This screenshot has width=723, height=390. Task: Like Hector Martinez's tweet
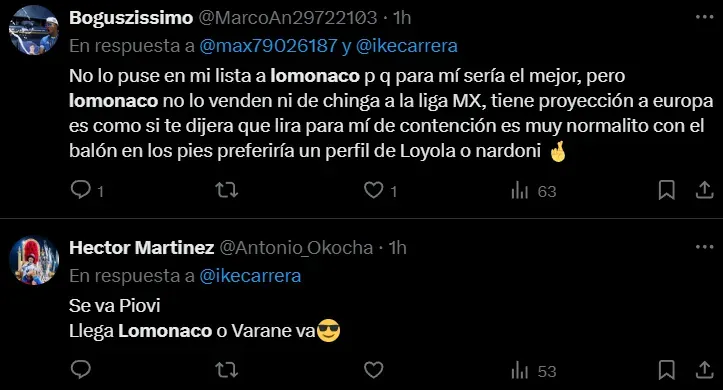[373, 370]
